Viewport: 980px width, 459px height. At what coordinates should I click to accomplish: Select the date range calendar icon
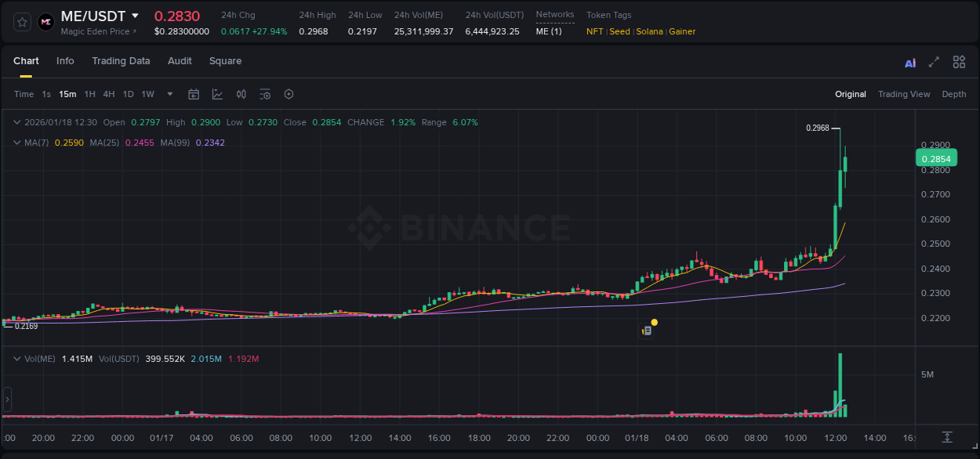click(x=194, y=94)
